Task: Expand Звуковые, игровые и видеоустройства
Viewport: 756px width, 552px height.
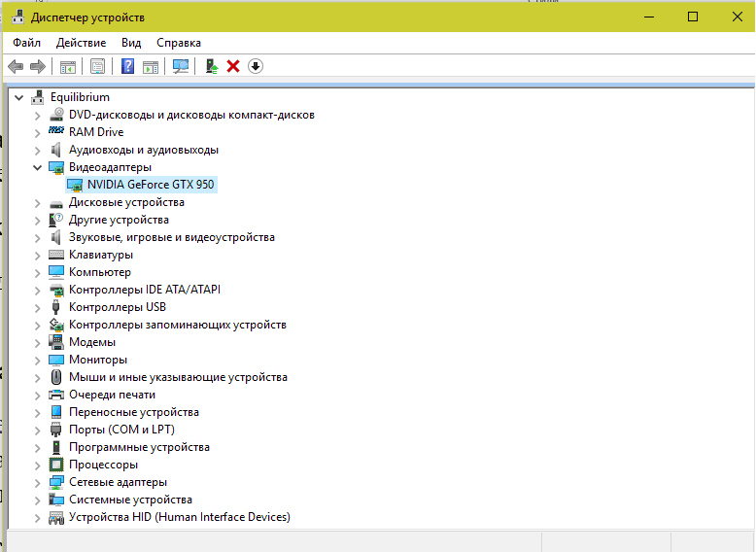Action: point(37,238)
